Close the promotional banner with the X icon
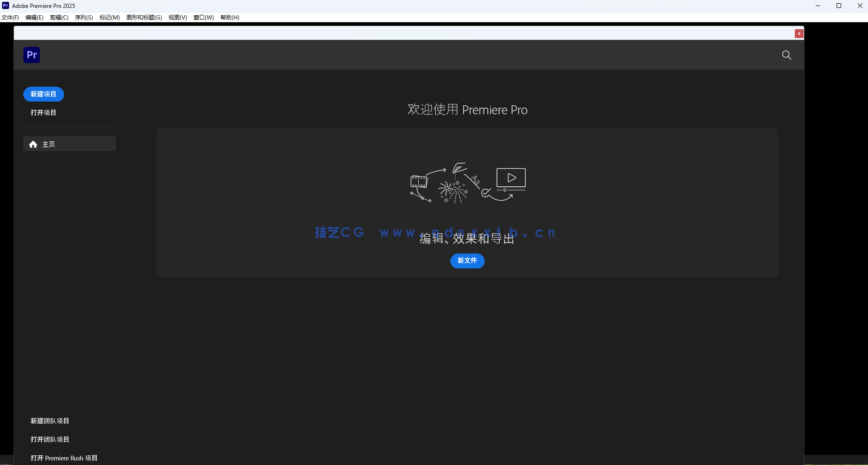 [799, 33]
